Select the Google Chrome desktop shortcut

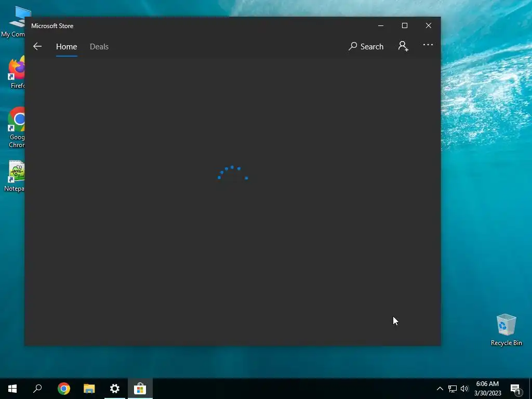pos(16,128)
